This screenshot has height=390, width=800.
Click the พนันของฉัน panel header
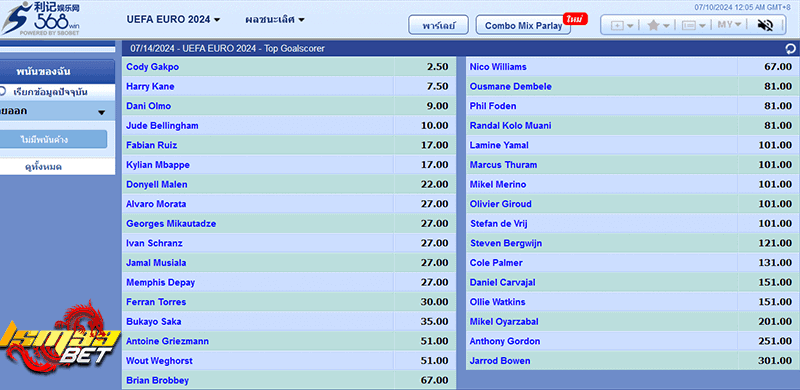[x=57, y=72]
